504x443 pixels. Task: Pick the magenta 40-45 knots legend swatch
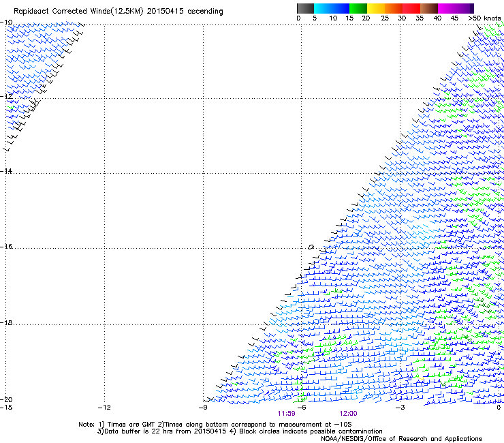point(447,8)
